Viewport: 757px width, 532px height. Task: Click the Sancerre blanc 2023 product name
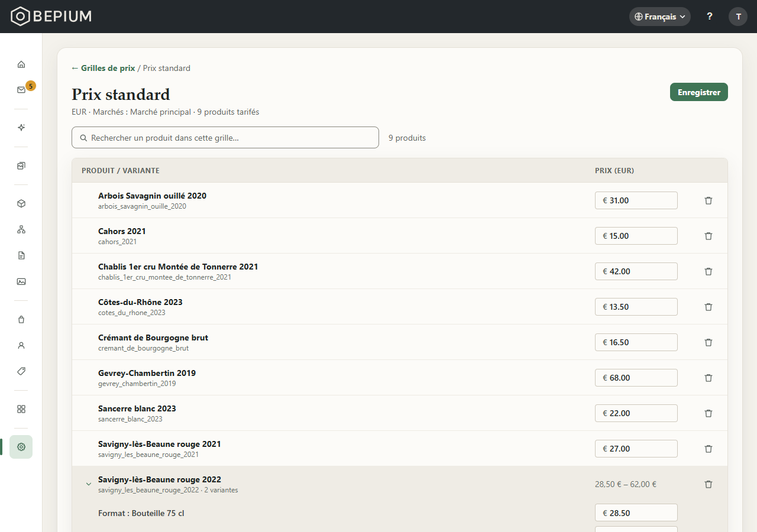click(137, 408)
